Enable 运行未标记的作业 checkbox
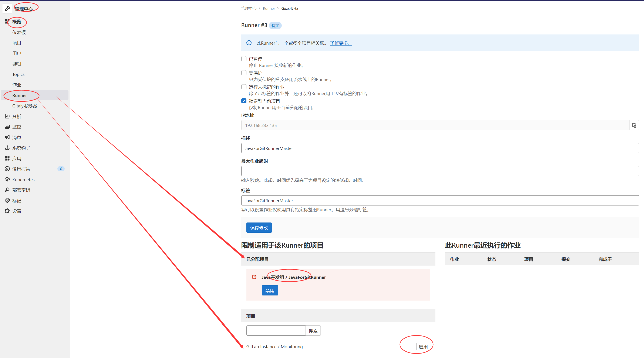Viewport: 644px width, 358px height. pyautogui.click(x=244, y=87)
